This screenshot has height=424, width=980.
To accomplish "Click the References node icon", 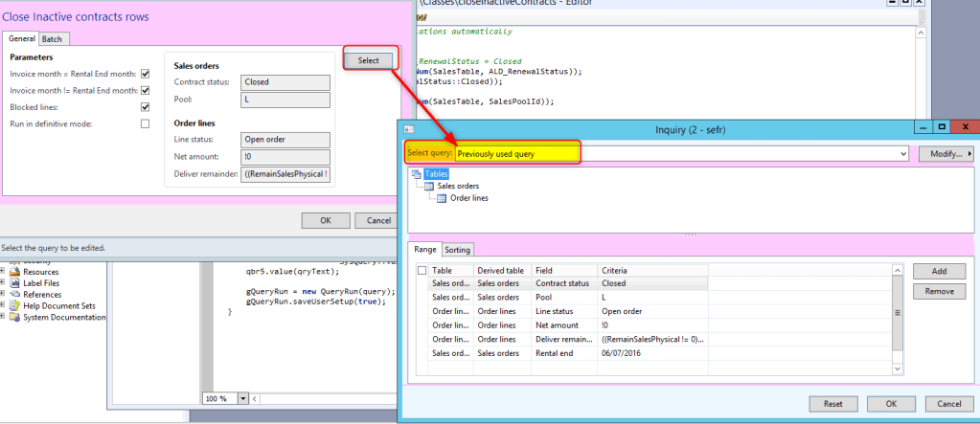I will (15, 295).
